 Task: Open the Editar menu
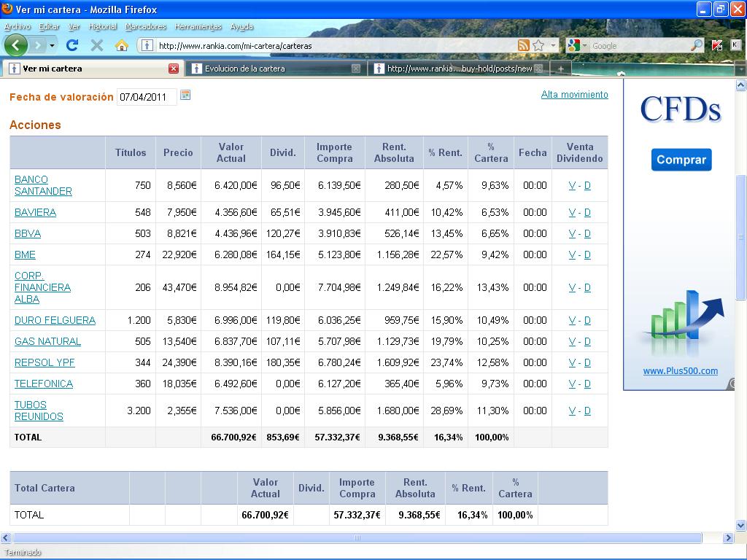49,27
